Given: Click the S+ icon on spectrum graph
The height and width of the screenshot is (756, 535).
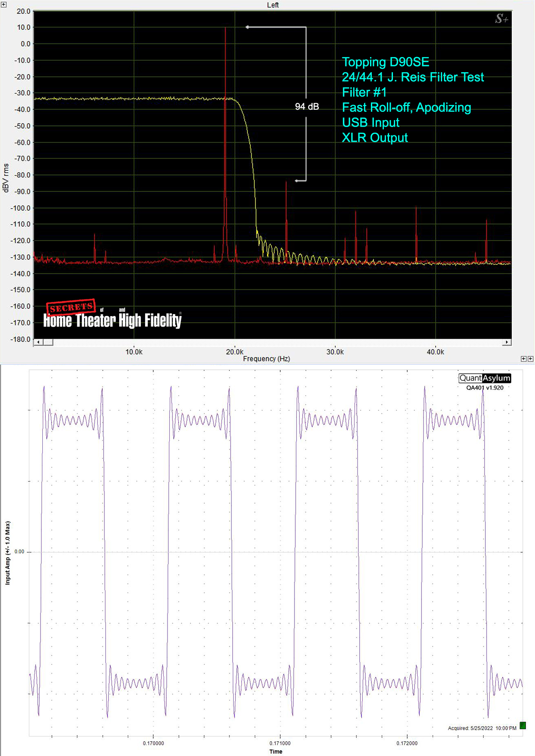Looking at the screenshot, I should point(501,19).
